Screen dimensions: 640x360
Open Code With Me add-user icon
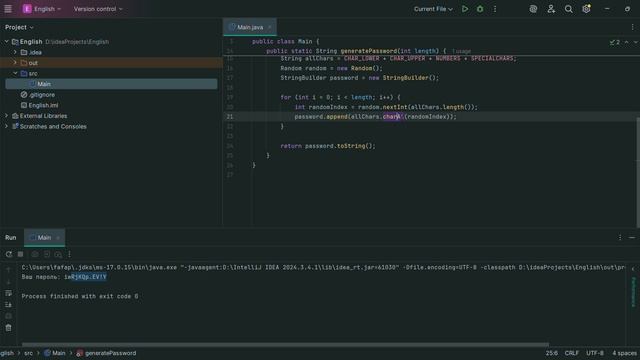pos(551,9)
